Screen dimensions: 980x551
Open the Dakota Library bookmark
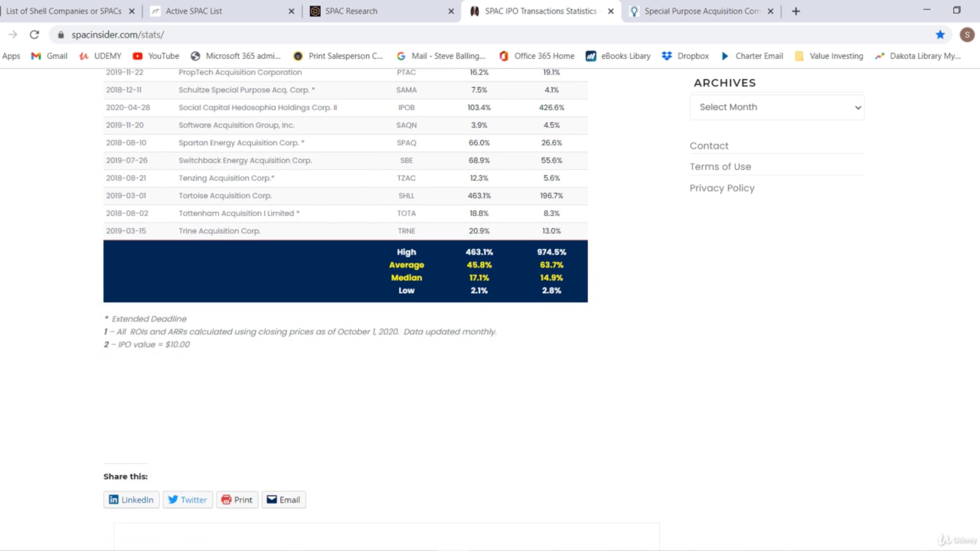point(917,56)
